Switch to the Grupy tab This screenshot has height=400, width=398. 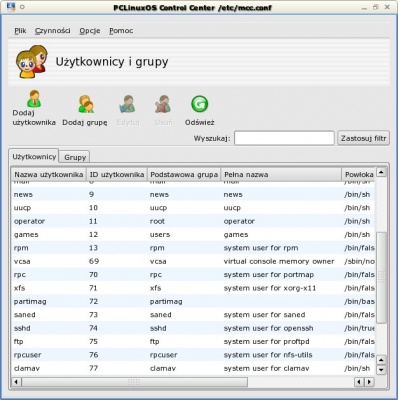75,157
